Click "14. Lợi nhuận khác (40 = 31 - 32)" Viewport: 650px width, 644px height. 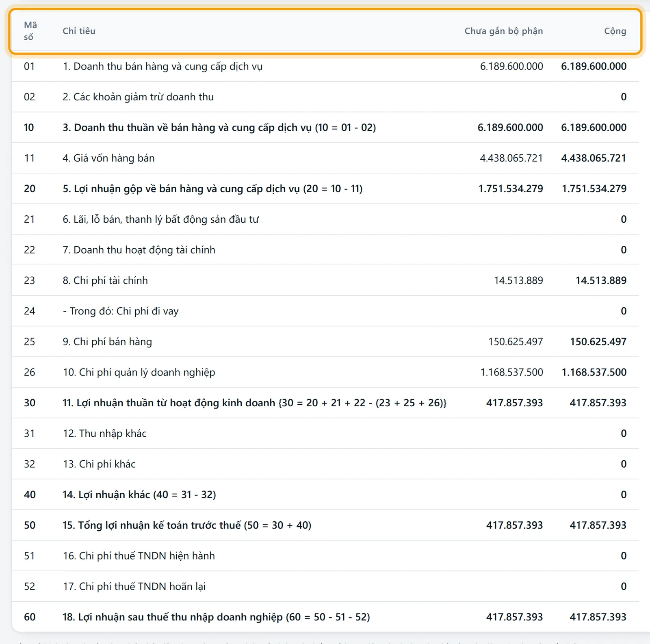point(139,494)
